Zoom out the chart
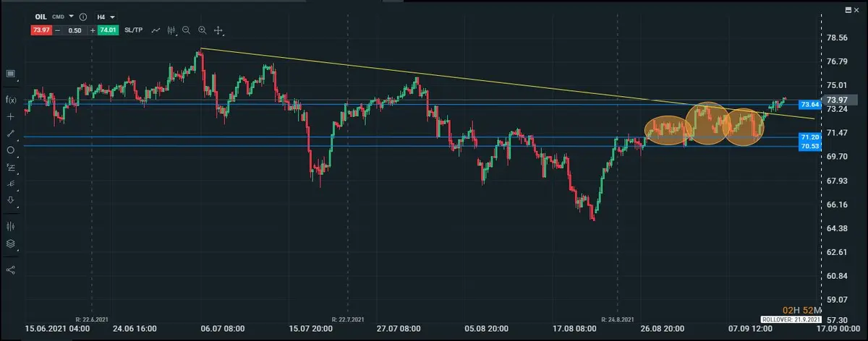Screen dimensions: 868x341 (187, 30)
